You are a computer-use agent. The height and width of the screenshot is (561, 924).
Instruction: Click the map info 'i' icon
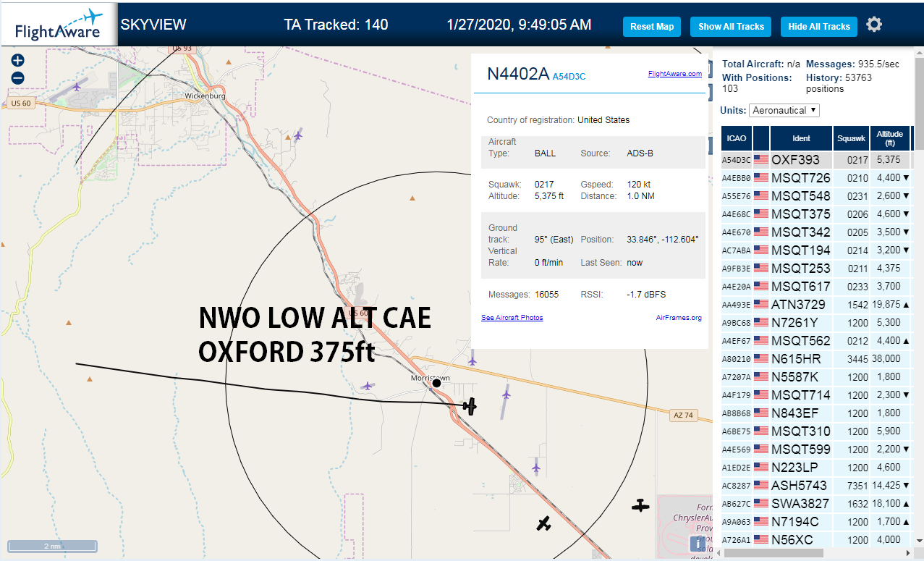click(698, 544)
